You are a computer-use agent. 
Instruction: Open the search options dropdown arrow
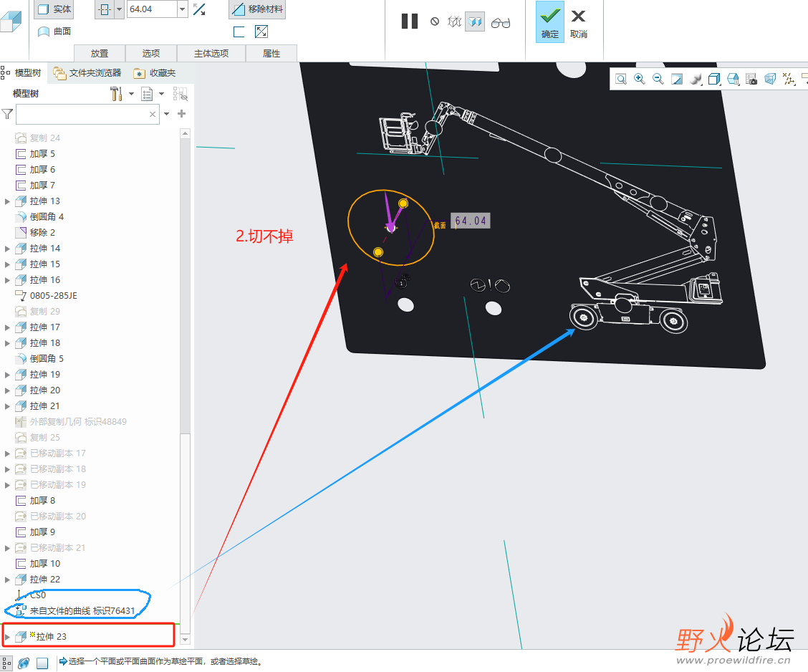tap(166, 114)
